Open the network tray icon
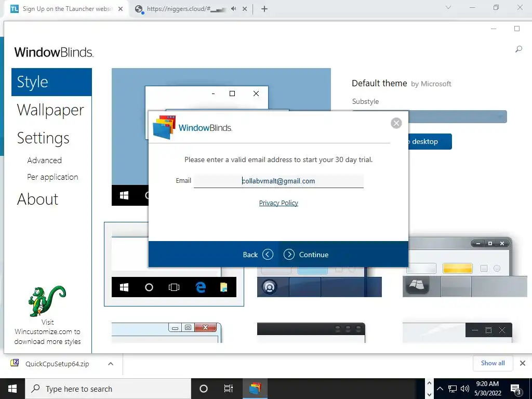Screen dimensions: 532x399 [453, 389]
